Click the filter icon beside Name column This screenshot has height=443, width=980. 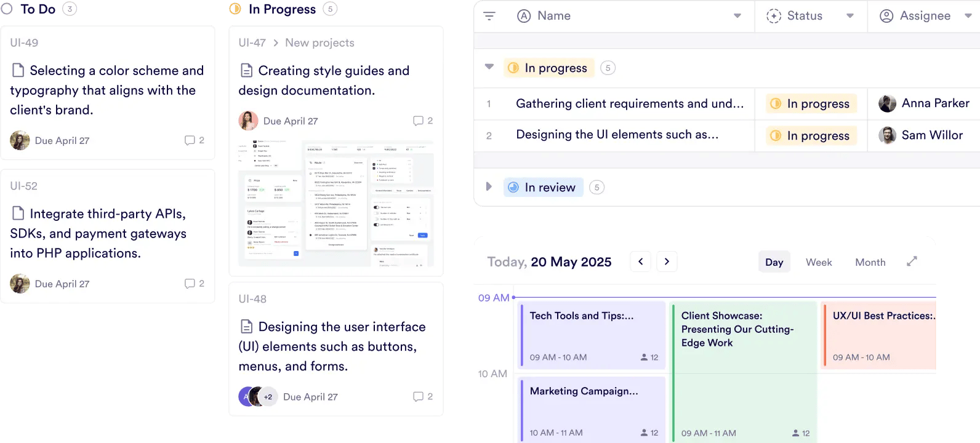point(489,16)
